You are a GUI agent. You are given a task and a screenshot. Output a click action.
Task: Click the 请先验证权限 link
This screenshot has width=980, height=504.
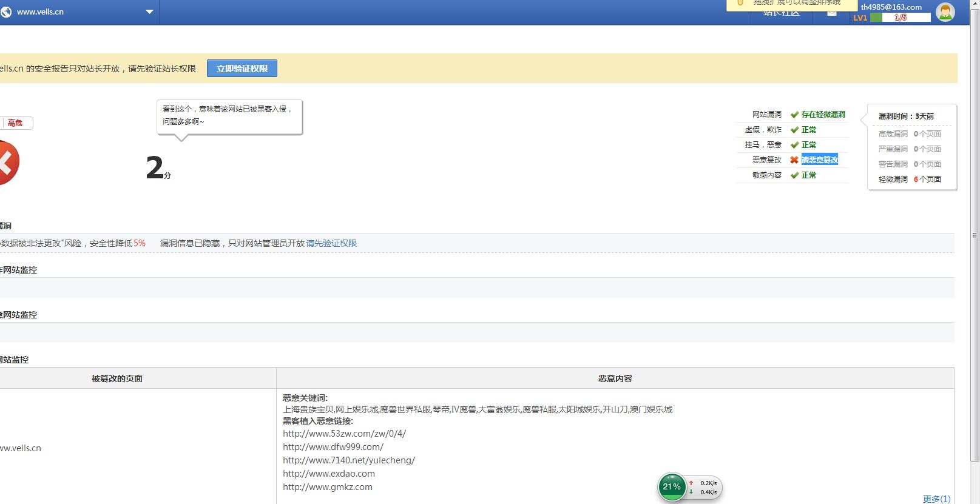pyautogui.click(x=331, y=243)
